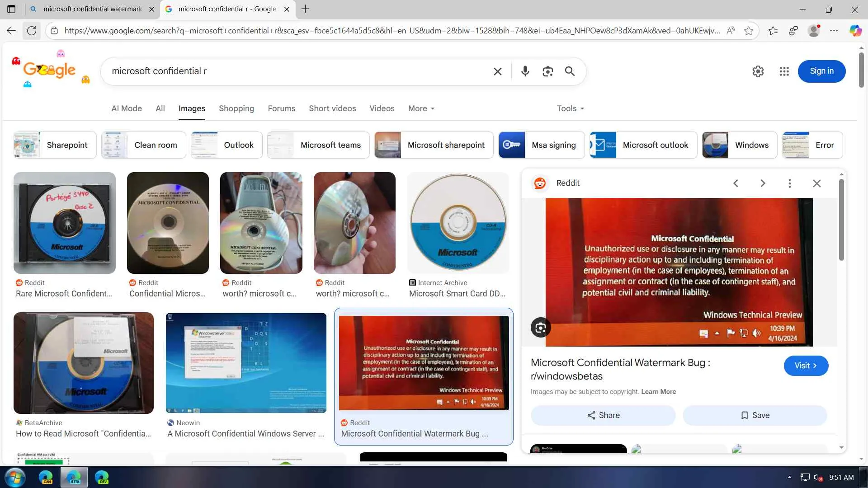868x488 pixels.
Task: Click the blue Sign in button
Action: pyautogui.click(x=821, y=71)
